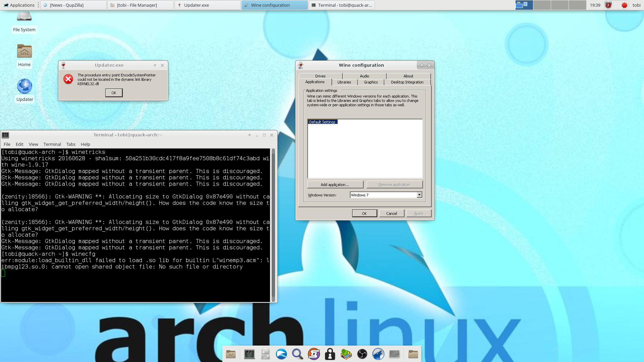Image resolution: width=644 pixels, height=362 pixels.
Task: Click Cancel in Wine configuration
Action: tap(392, 214)
